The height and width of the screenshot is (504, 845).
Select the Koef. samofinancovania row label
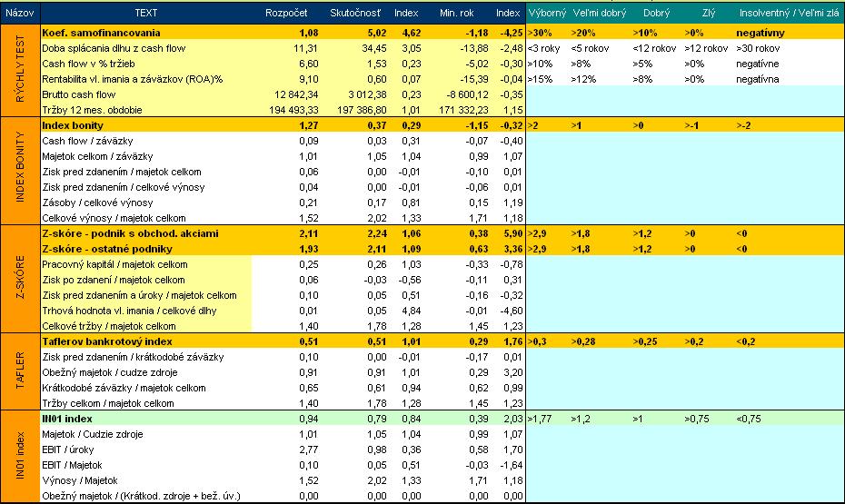[101, 33]
